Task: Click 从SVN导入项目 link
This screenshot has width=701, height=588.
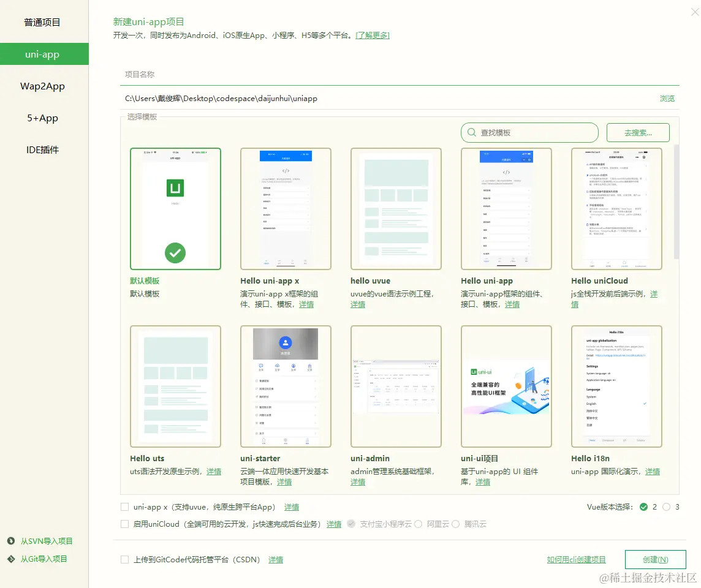Action: pyautogui.click(x=47, y=541)
